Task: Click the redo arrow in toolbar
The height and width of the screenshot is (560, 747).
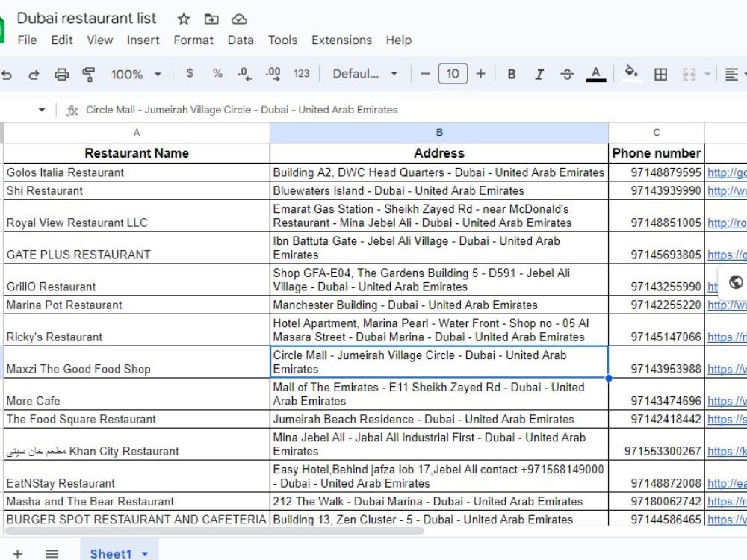Action: click(x=34, y=74)
